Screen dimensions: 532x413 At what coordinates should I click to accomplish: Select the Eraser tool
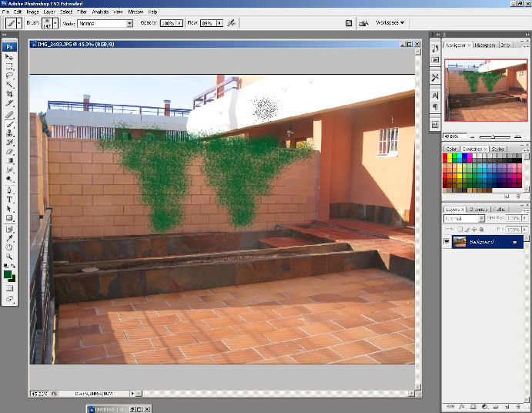9,152
